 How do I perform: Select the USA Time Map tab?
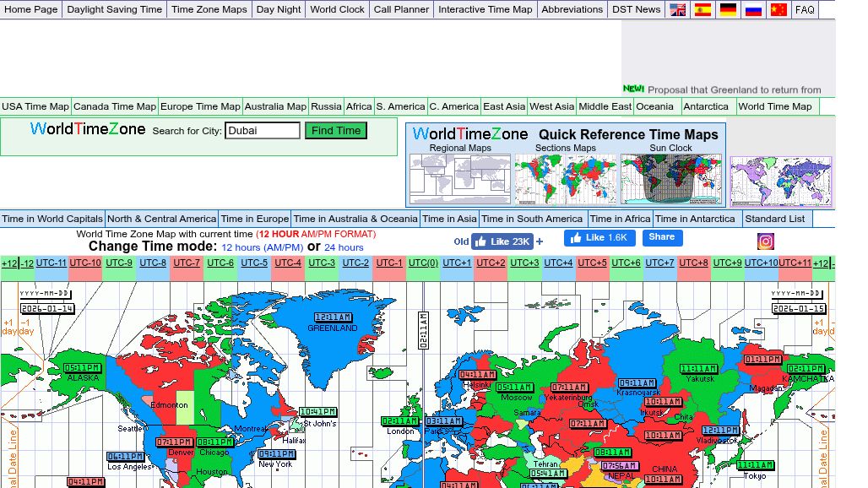(35, 106)
